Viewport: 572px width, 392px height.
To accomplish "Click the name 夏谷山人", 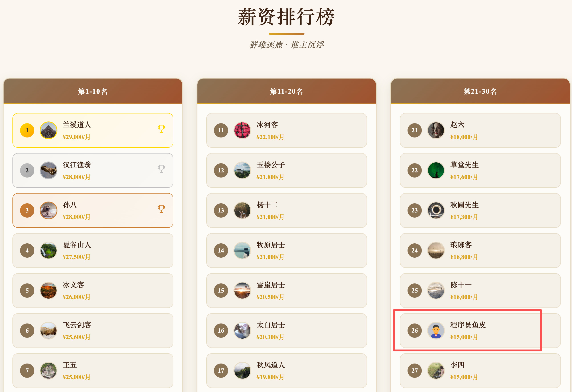I will click(x=77, y=245).
